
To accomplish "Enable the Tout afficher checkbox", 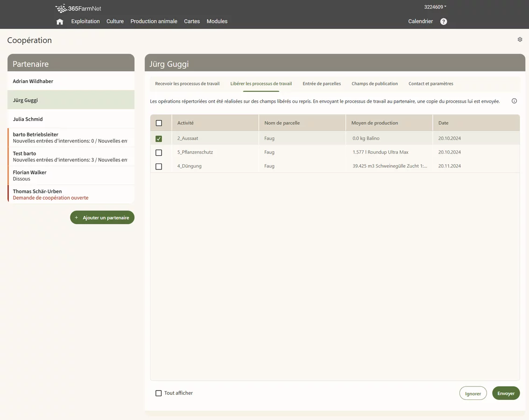I will click(x=159, y=393).
